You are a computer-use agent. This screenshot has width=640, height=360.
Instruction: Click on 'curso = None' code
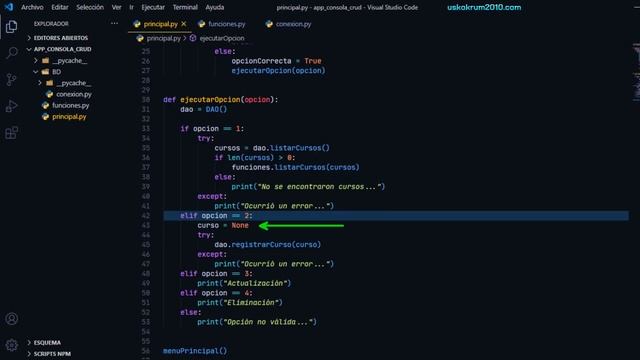(x=223, y=225)
